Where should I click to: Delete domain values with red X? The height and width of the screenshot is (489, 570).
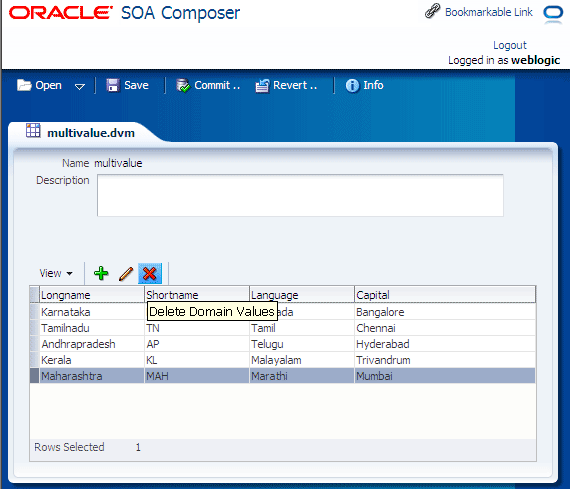(x=150, y=273)
